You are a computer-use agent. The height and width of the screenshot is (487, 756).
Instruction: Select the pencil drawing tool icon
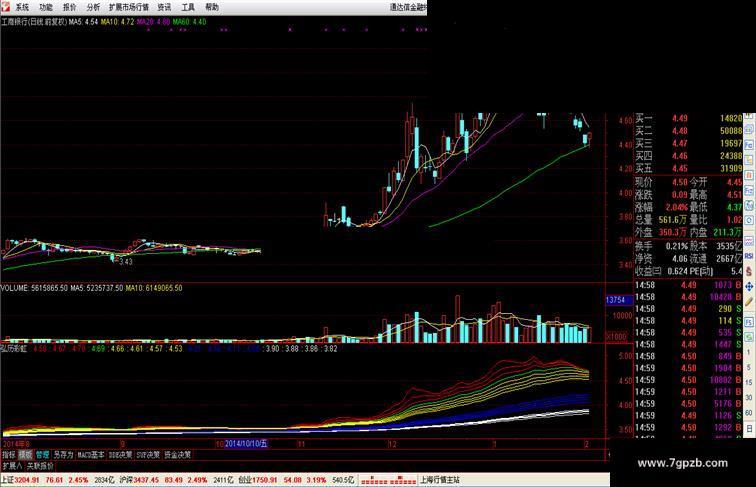pos(749,301)
